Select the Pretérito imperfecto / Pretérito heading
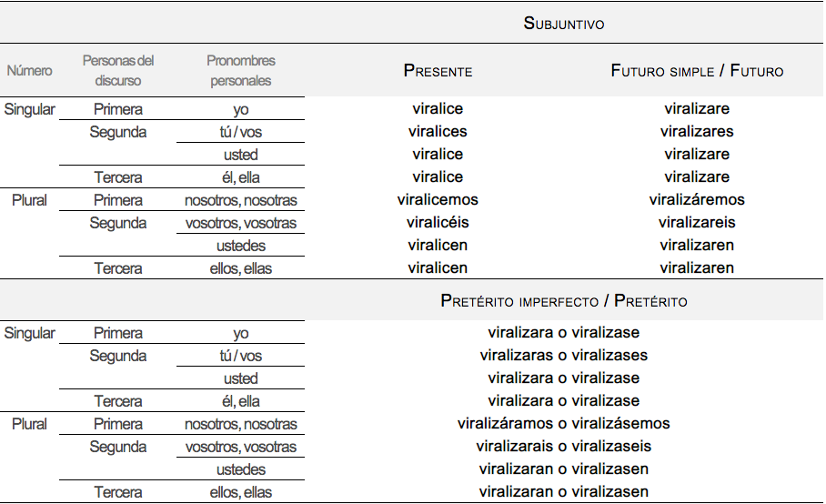This screenshot has height=504, width=826. click(564, 300)
